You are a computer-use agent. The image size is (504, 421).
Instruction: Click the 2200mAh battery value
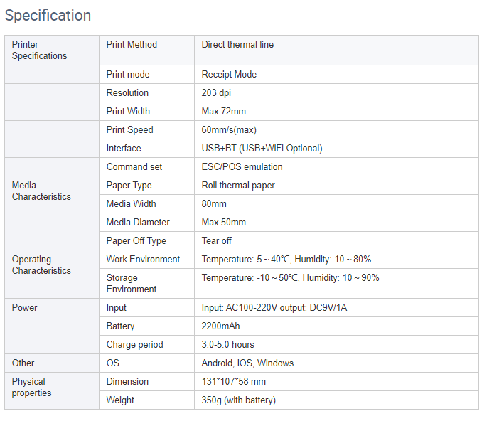(x=220, y=326)
